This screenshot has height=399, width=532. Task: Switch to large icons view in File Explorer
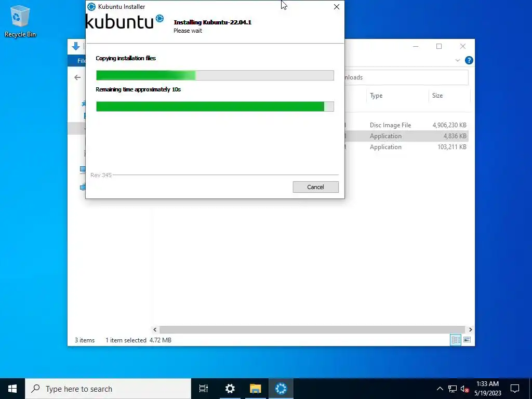tap(467, 340)
